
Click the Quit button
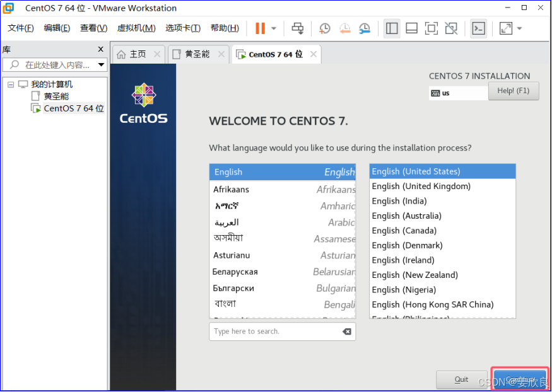point(462,379)
